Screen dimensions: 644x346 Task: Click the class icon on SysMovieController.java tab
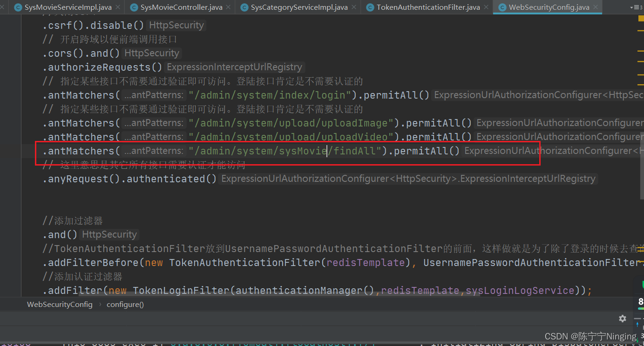click(x=134, y=7)
